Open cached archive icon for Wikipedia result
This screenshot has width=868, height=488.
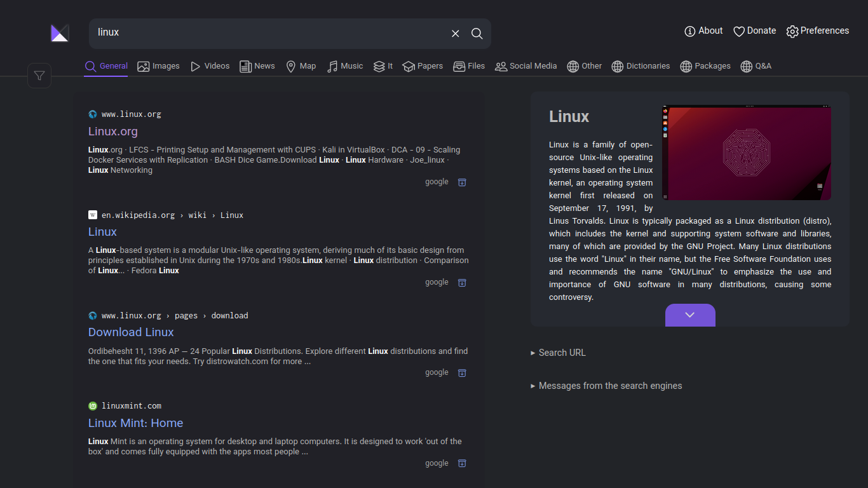(x=462, y=283)
